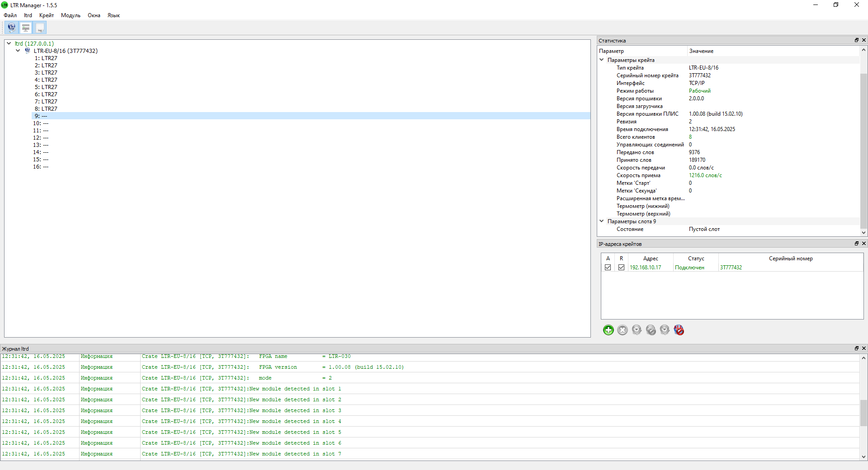This screenshot has height=470, width=868.
Task: Close the IP-адреса крейтов panel
Action: (863, 243)
